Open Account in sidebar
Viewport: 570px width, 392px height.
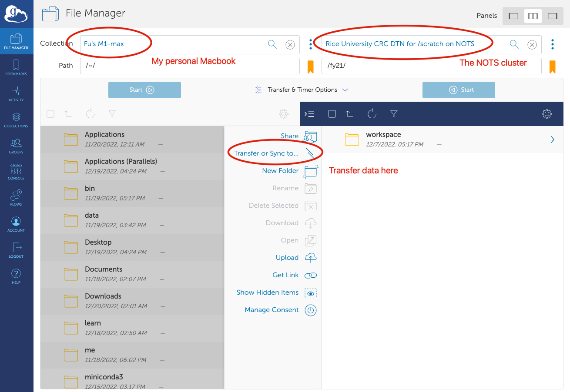click(17, 224)
